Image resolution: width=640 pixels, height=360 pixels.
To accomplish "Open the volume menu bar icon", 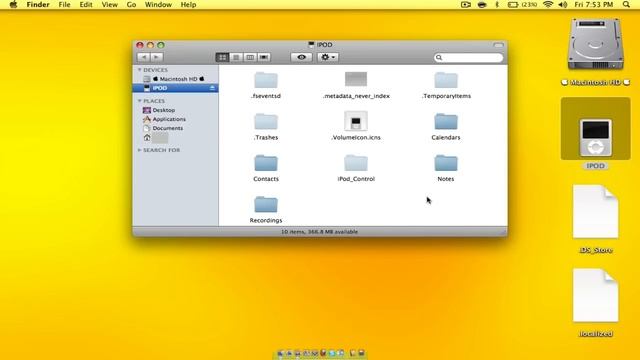I will 563,4.
